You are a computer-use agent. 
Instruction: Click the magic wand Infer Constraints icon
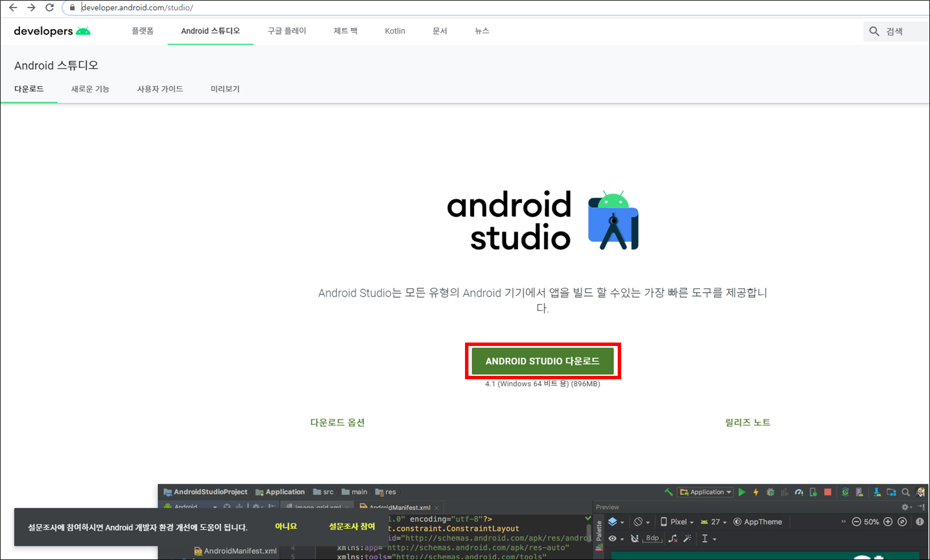pyautogui.click(x=687, y=539)
